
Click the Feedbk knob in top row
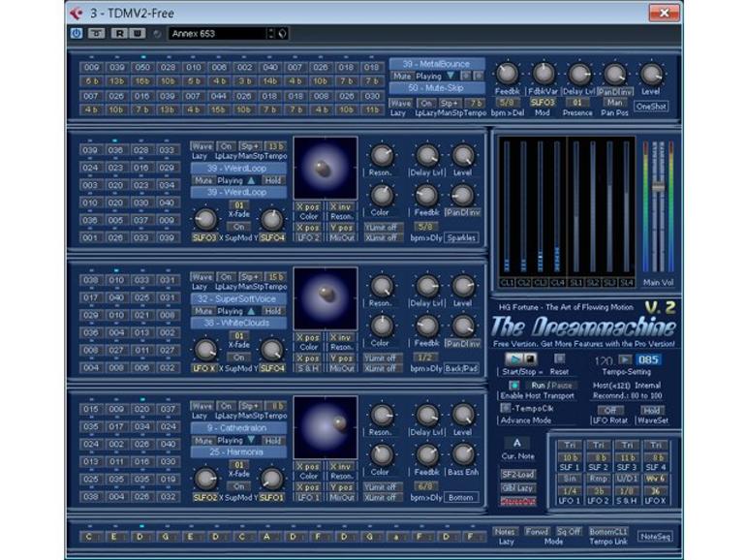(507, 74)
